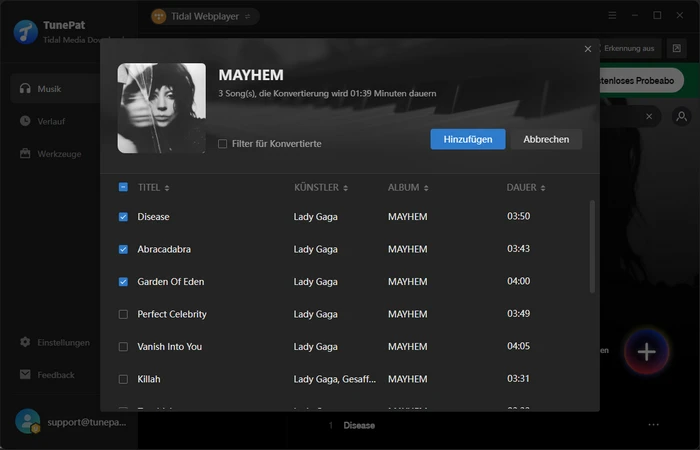
Task: Sort by DAUER column arrows
Action: pos(543,188)
